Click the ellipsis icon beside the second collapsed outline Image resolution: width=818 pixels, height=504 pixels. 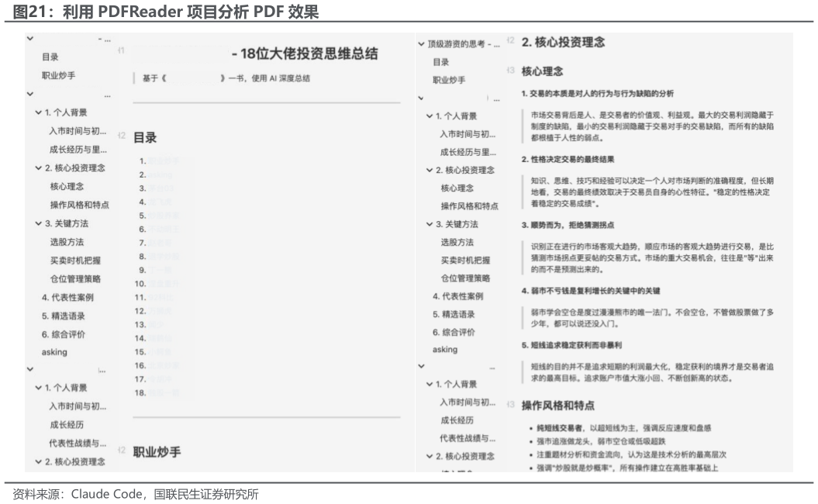109,95
